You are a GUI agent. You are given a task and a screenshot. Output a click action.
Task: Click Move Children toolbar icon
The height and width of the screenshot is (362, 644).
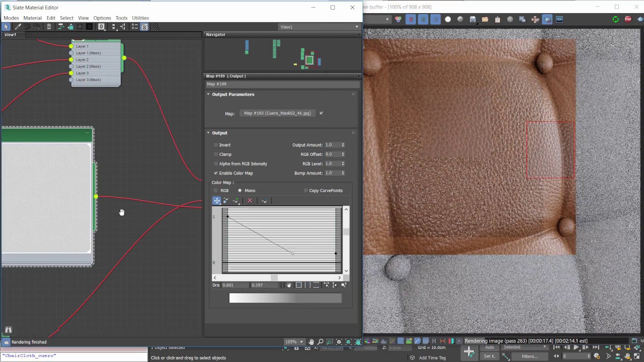pyautogui.click(x=61, y=27)
